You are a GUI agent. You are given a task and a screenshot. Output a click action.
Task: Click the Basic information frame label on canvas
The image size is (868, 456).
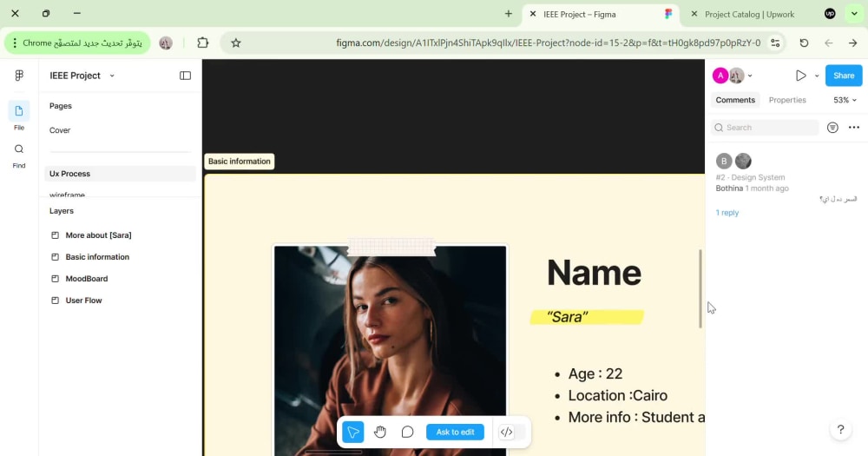(240, 162)
